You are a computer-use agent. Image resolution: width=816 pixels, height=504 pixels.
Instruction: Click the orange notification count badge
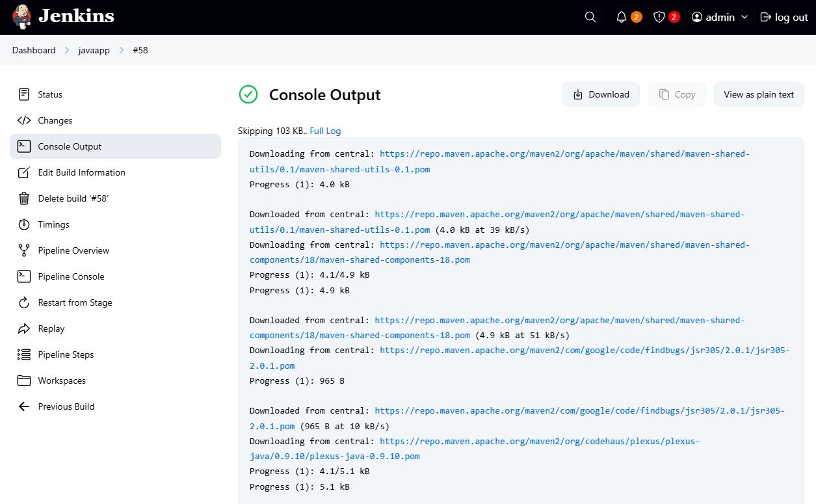tap(637, 17)
